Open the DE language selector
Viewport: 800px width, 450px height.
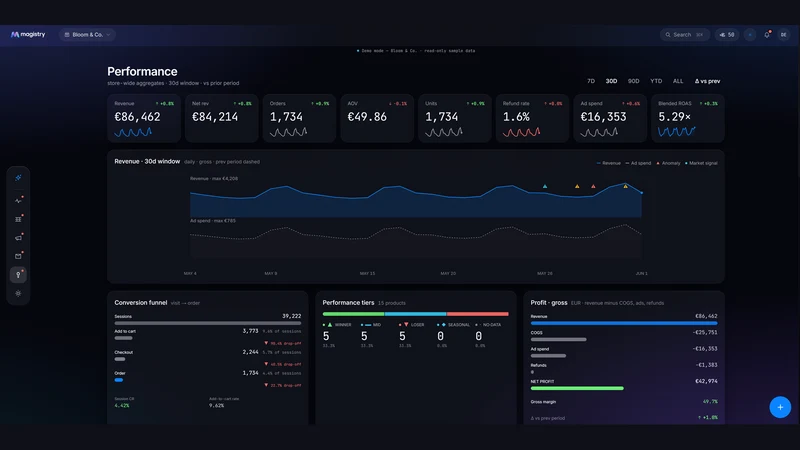[x=784, y=35]
